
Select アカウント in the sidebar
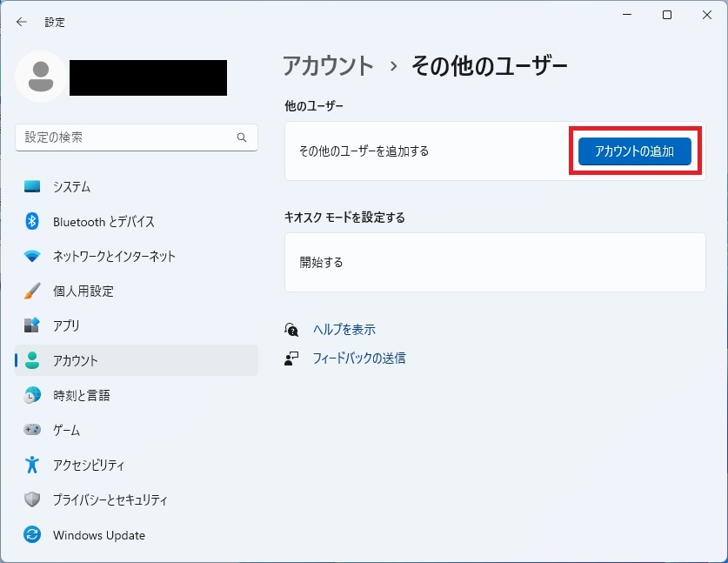pos(137,360)
